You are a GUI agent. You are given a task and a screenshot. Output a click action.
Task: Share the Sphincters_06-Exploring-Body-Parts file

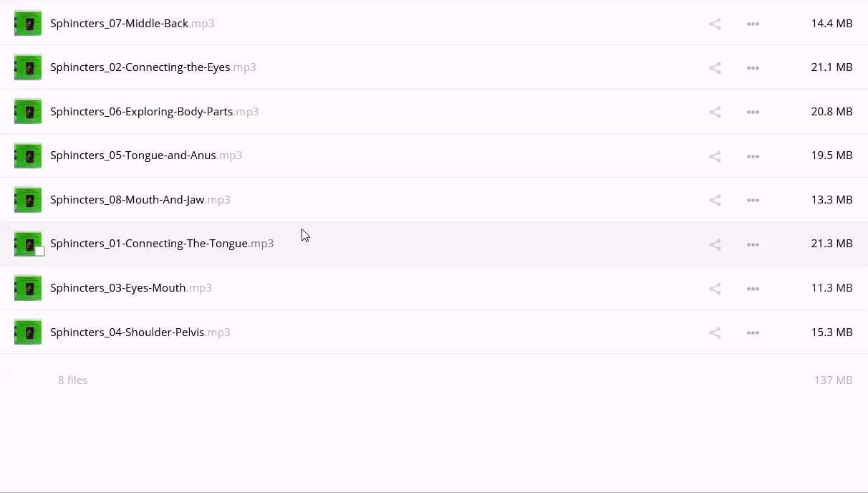[x=715, y=113]
